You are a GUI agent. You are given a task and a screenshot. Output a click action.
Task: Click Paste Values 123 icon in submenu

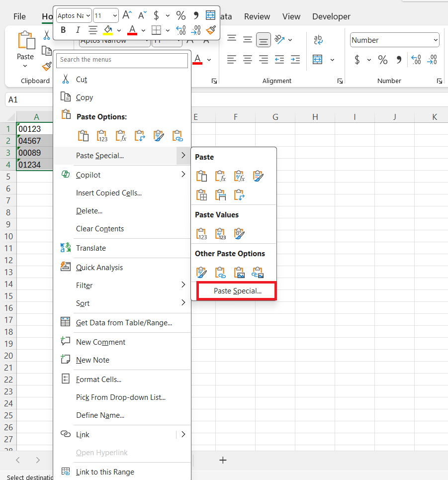pyautogui.click(x=201, y=234)
